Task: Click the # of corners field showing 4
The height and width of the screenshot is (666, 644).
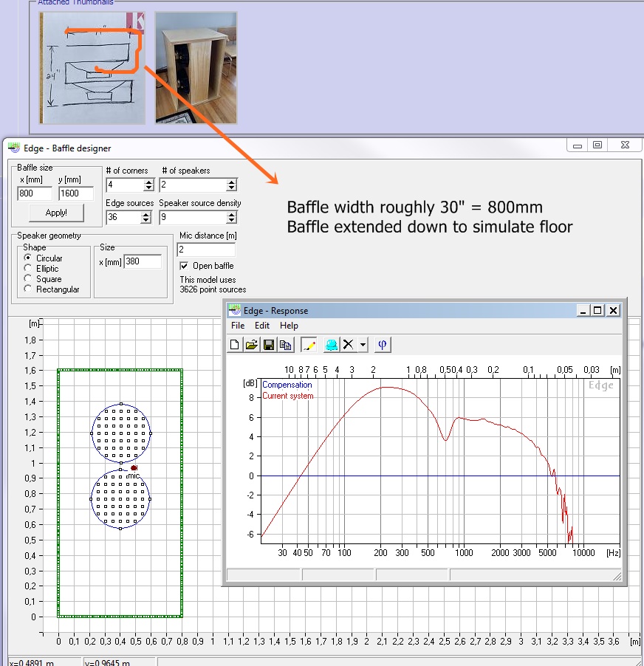Action: [125, 185]
